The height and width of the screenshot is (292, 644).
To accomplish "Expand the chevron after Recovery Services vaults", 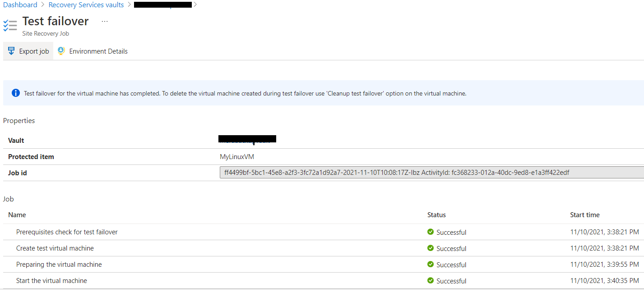I will [x=128, y=5].
